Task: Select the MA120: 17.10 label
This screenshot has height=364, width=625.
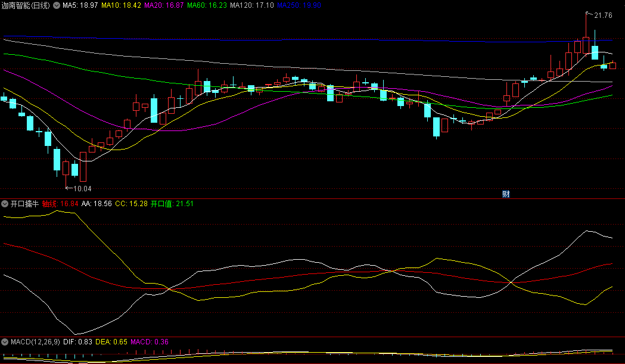Action: coord(252,5)
